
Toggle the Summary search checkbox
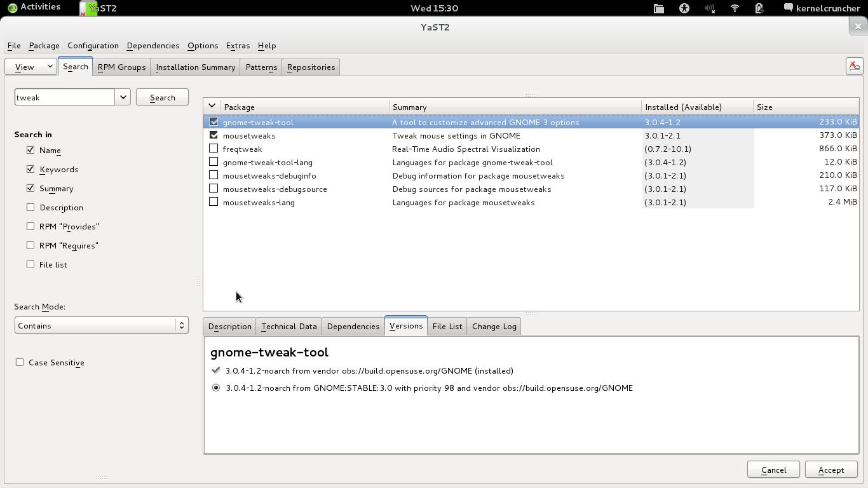pyautogui.click(x=31, y=188)
